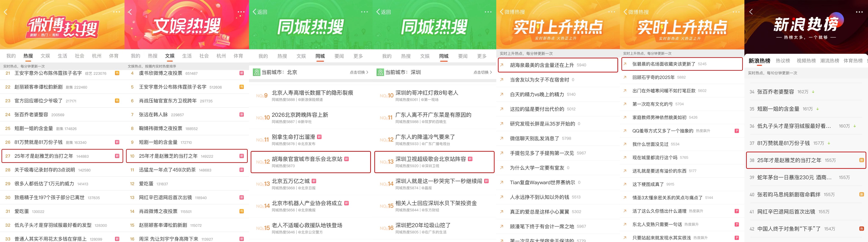Open 蛇年茅台一日暴涨230元 entry in 新浪热榜
The image size is (868, 242).
(x=794, y=177)
